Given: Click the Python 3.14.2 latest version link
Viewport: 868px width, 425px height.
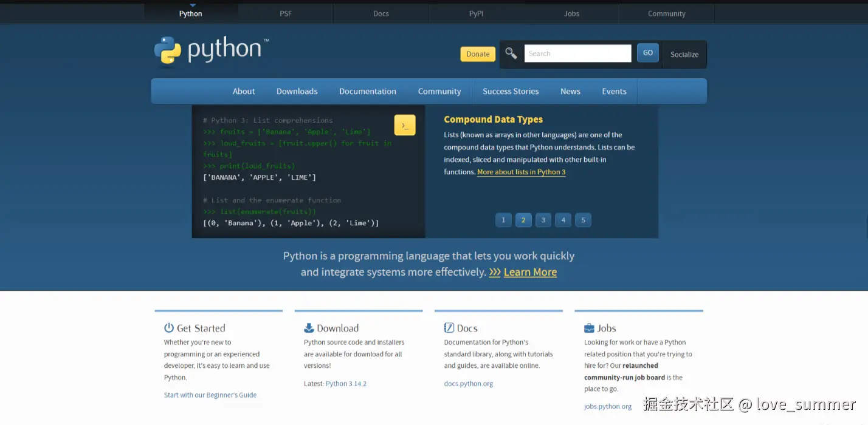Looking at the screenshot, I should [346, 384].
